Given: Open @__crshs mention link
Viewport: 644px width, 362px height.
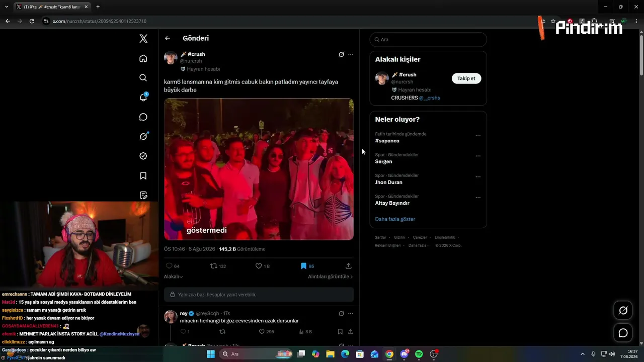Looking at the screenshot, I should [430, 98].
